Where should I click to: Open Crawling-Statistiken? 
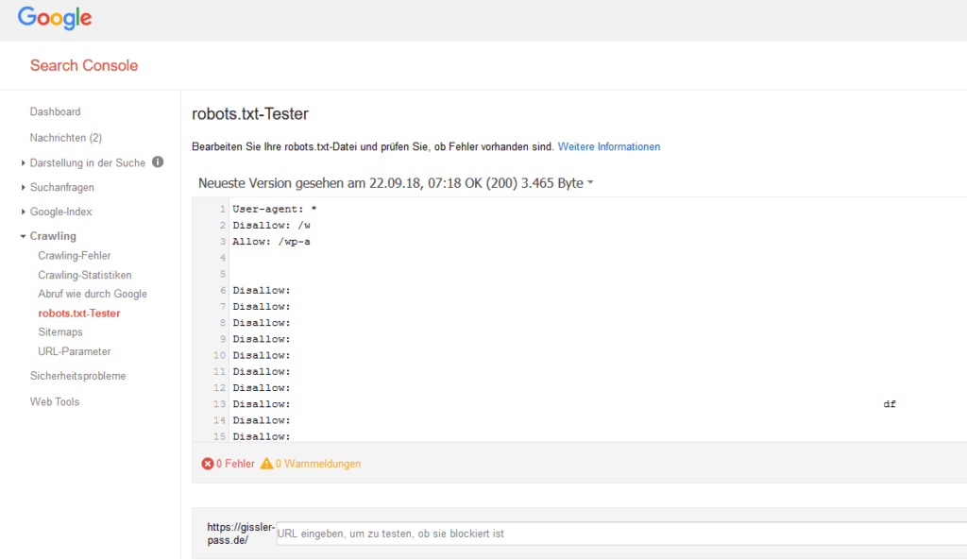(84, 275)
